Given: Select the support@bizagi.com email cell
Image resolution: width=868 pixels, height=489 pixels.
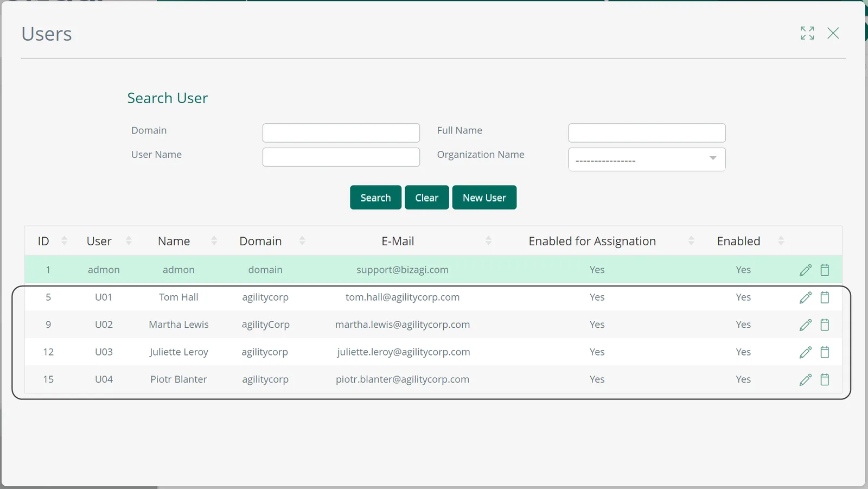Looking at the screenshot, I should click(403, 270).
